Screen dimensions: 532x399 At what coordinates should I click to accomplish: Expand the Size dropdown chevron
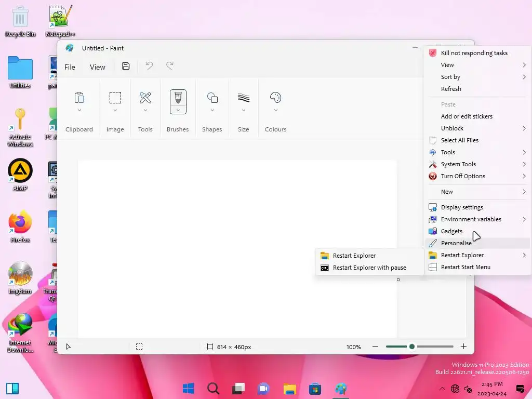point(244,110)
